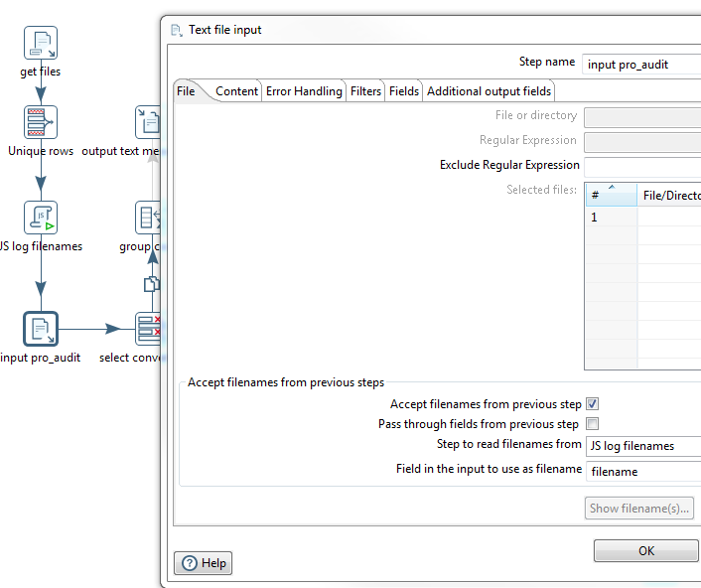
Task: Open the Fields tab
Action: [404, 91]
